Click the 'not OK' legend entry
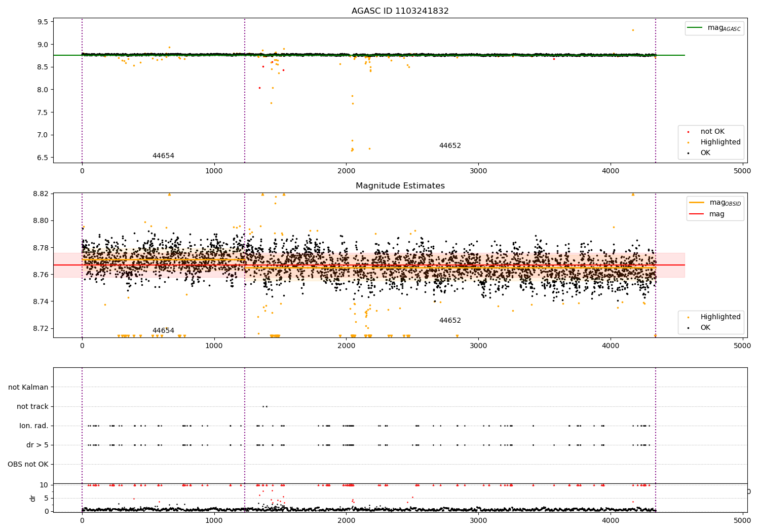Screen dimensions: 760x532 712,132
